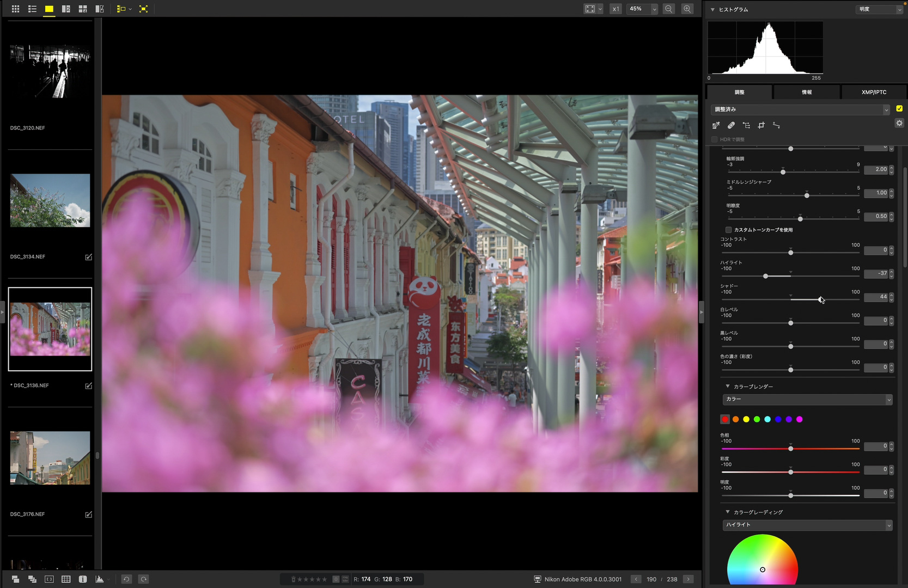Go to the previous image arrow
The width and height of the screenshot is (908, 588).
pyautogui.click(x=636, y=579)
